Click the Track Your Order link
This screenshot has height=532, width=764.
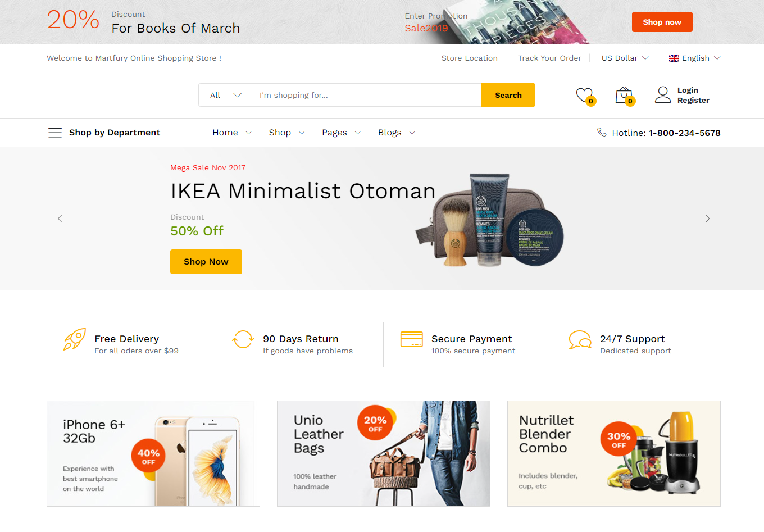549,58
